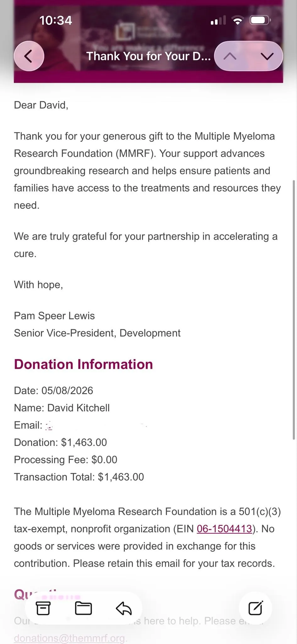Tap the battery indicator in status bar
Screen dimensions: 297x644
[x=260, y=20]
